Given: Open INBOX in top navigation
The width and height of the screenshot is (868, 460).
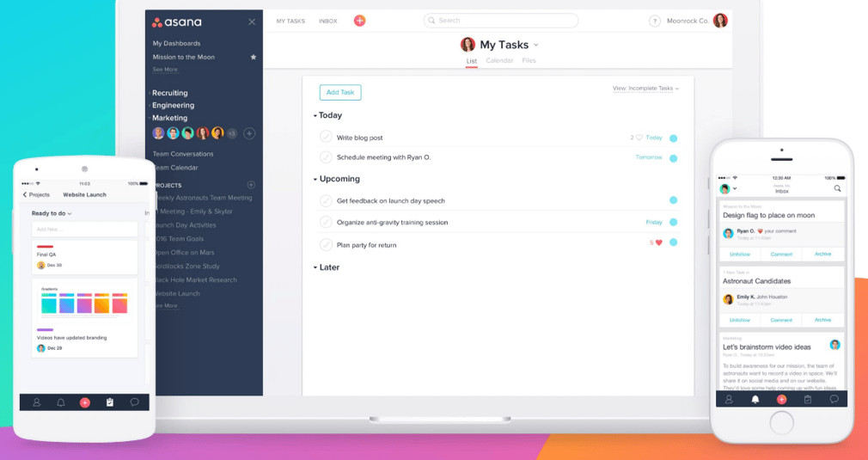Looking at the screenshot, I should tap(328, 21).
